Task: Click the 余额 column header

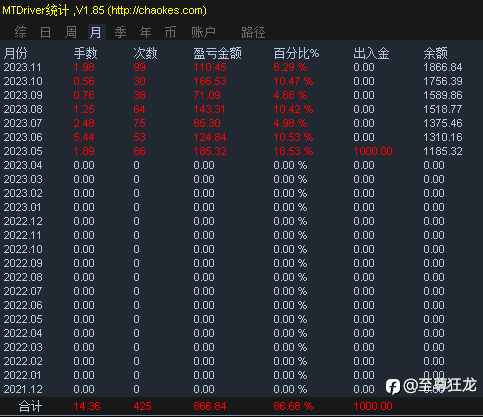Action: [x=435, y=53]
